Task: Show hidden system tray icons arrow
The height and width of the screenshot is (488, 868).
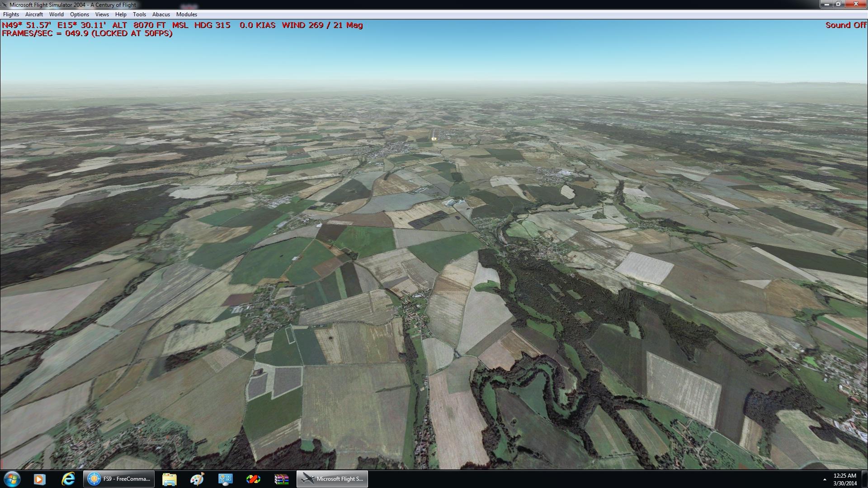Action: pos(825,479)
